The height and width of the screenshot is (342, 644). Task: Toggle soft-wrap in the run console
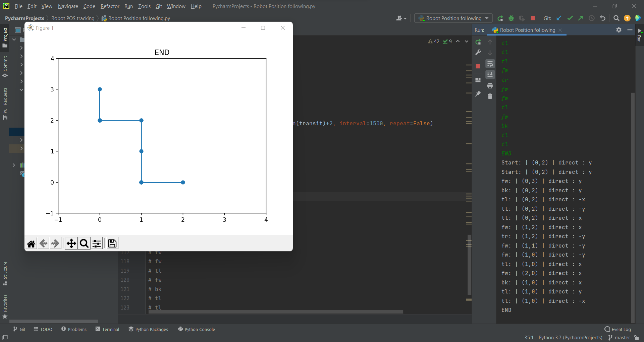pos(490,64)
